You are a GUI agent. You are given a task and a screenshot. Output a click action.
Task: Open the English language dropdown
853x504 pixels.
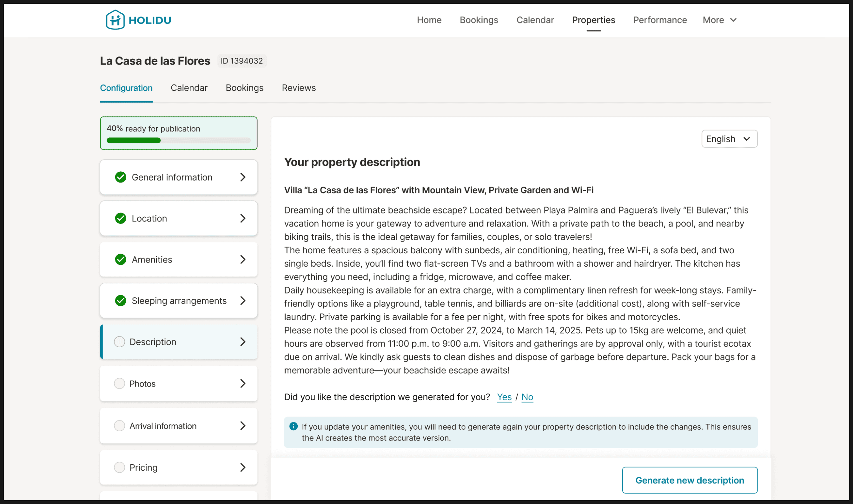729,139
